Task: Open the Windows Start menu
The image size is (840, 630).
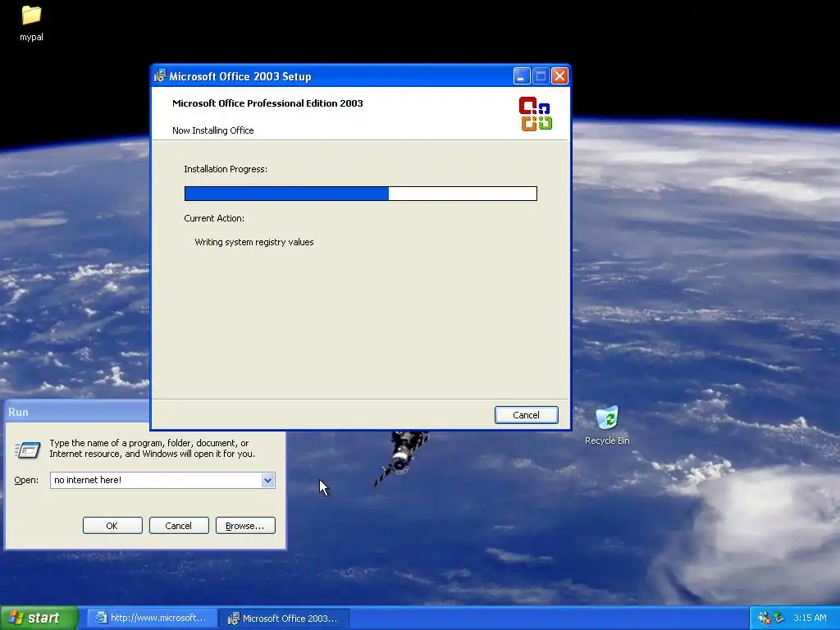Action: click(39, 618)
